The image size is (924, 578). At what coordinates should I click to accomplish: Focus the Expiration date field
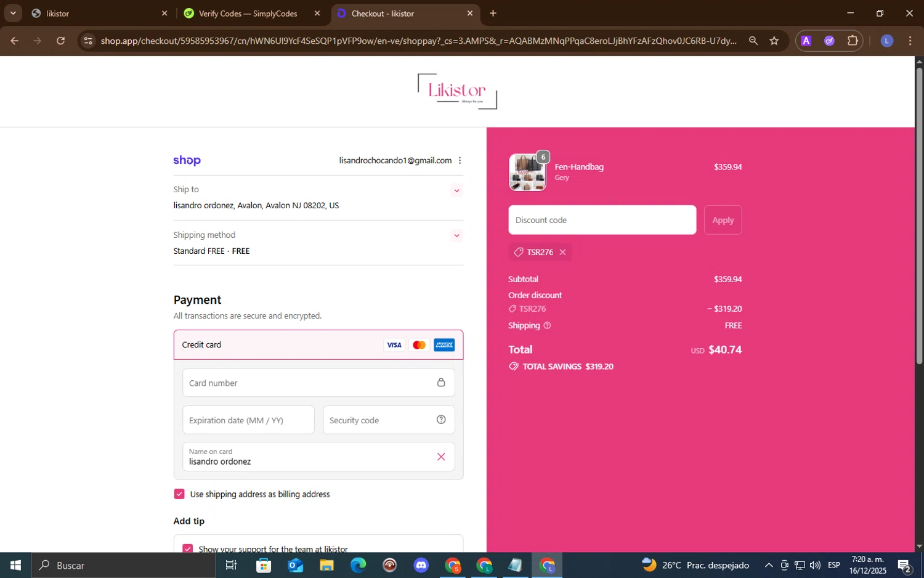(248, 420)
